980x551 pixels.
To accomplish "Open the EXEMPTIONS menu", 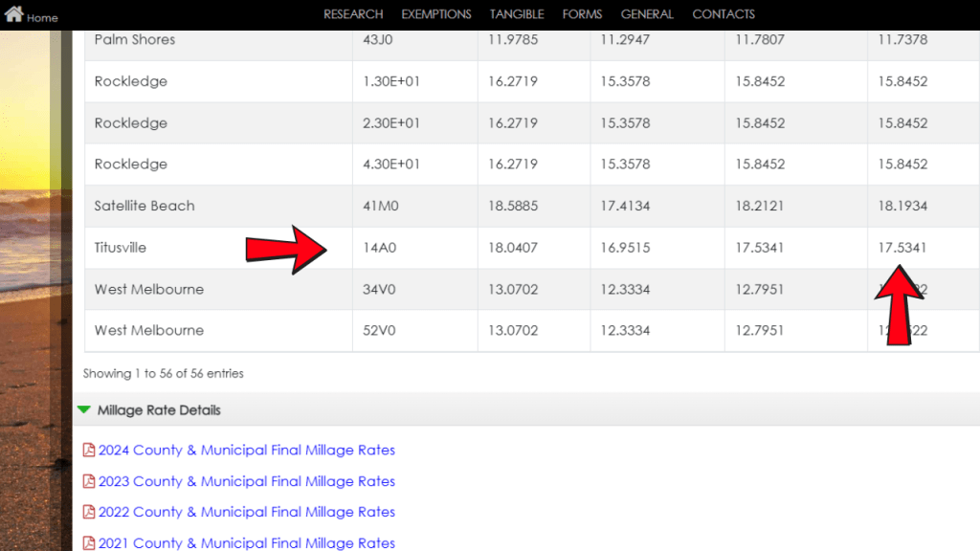I will [436, 13].
